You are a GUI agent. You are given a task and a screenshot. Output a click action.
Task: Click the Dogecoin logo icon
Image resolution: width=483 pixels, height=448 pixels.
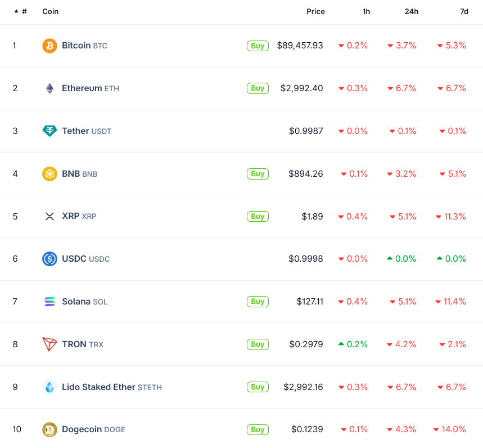(x=49, y=429)
